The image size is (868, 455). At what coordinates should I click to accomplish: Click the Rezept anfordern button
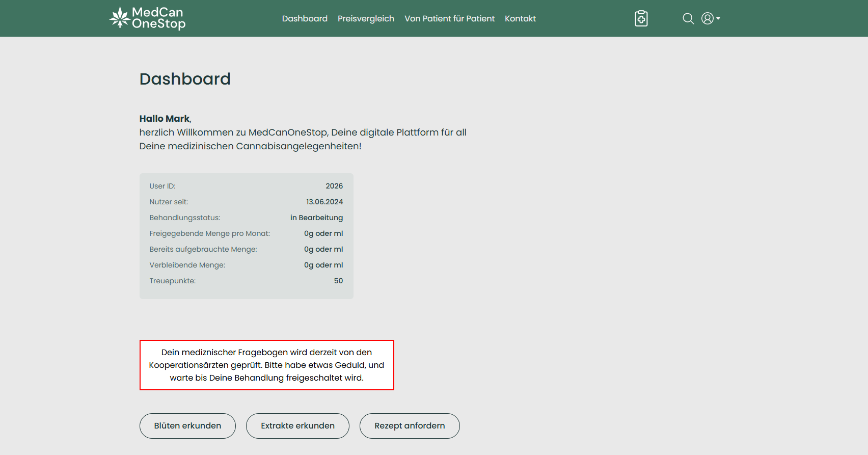pyautogui.click(x=410, y=425)
